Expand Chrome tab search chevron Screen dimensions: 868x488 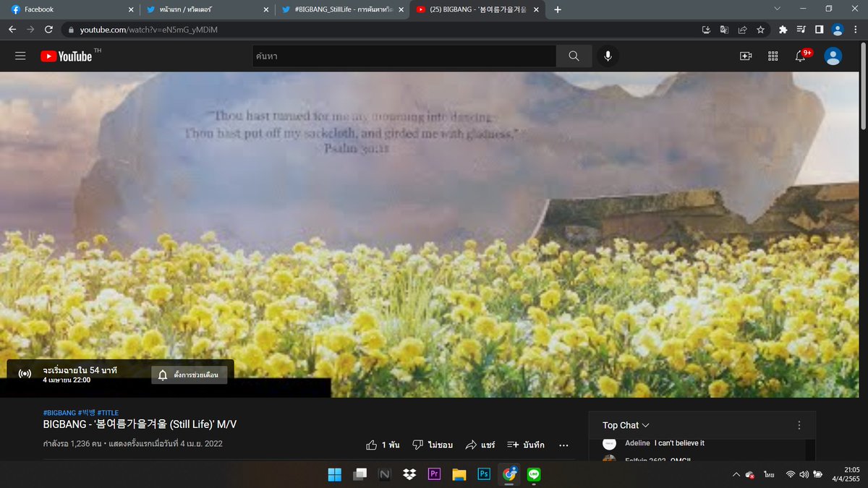(x=777, y=9)
